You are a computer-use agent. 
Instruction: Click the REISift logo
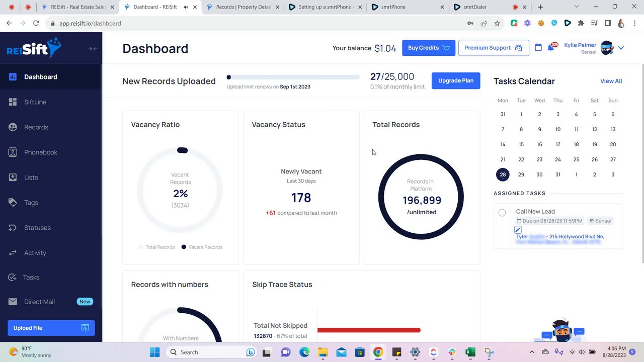click(34, 48)
